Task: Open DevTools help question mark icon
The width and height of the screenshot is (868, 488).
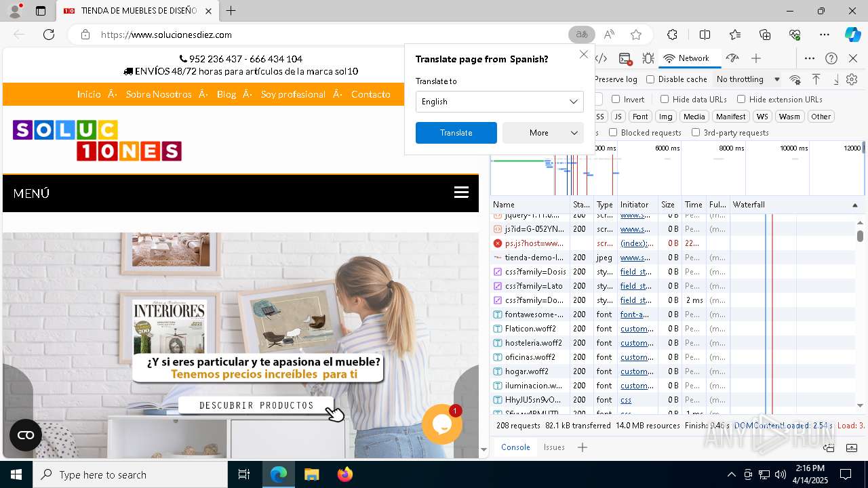Action: click(831, 58)
